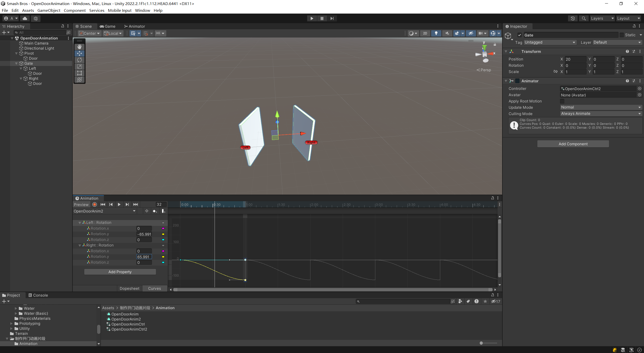Toggle scene lighting bulb icon

(436, 33)
